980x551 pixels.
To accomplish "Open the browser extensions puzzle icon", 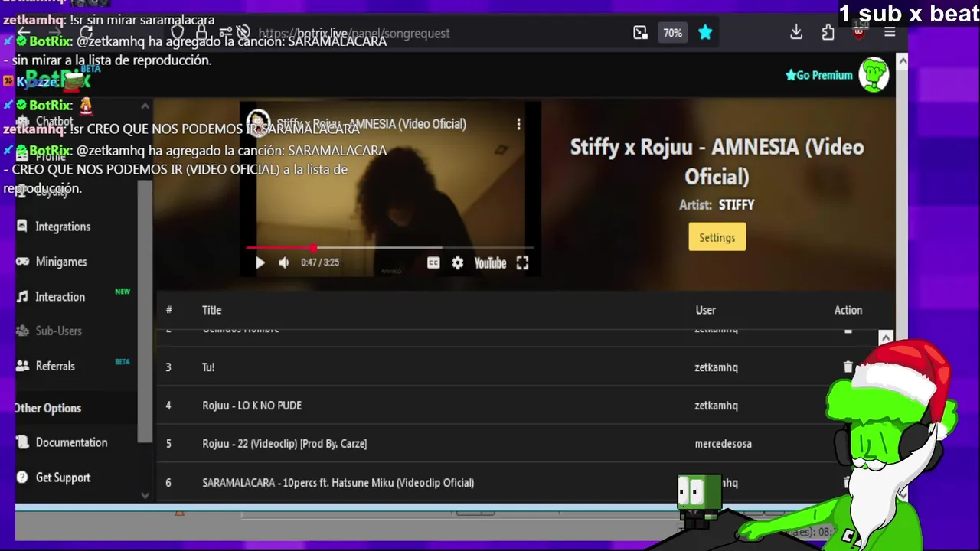I will pos(828,32).
